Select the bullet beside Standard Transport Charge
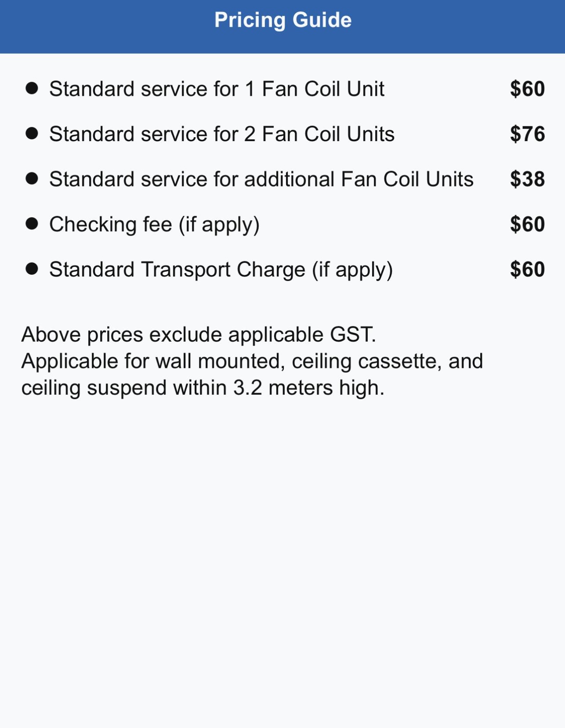This screenshot has height=728, width=565. point(32,269)
